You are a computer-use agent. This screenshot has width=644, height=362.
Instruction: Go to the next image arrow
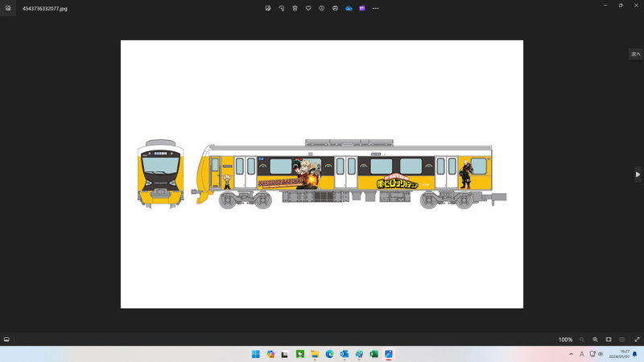point(638,174)
